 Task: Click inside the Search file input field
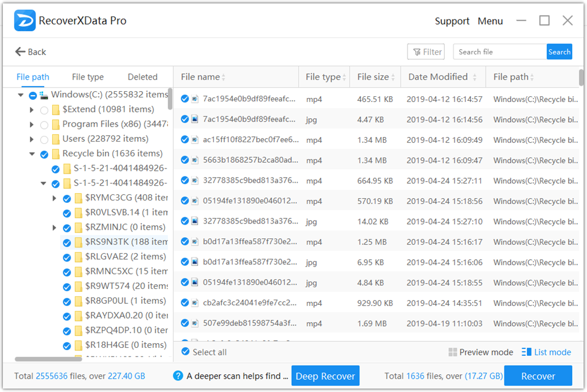point(499,51)
